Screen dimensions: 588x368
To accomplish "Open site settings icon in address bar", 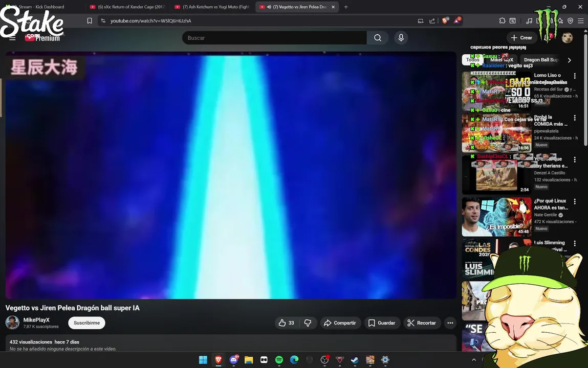I will (x=103, y=21).
